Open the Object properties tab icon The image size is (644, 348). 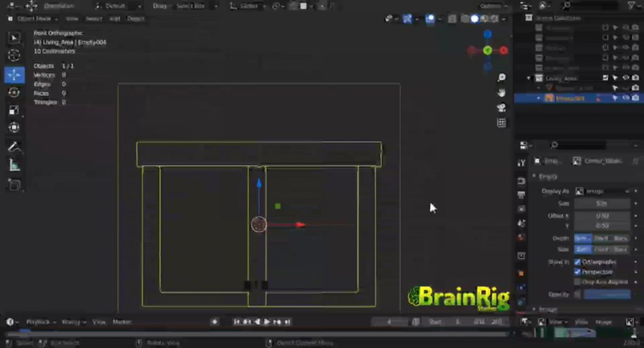pos(521,273)
